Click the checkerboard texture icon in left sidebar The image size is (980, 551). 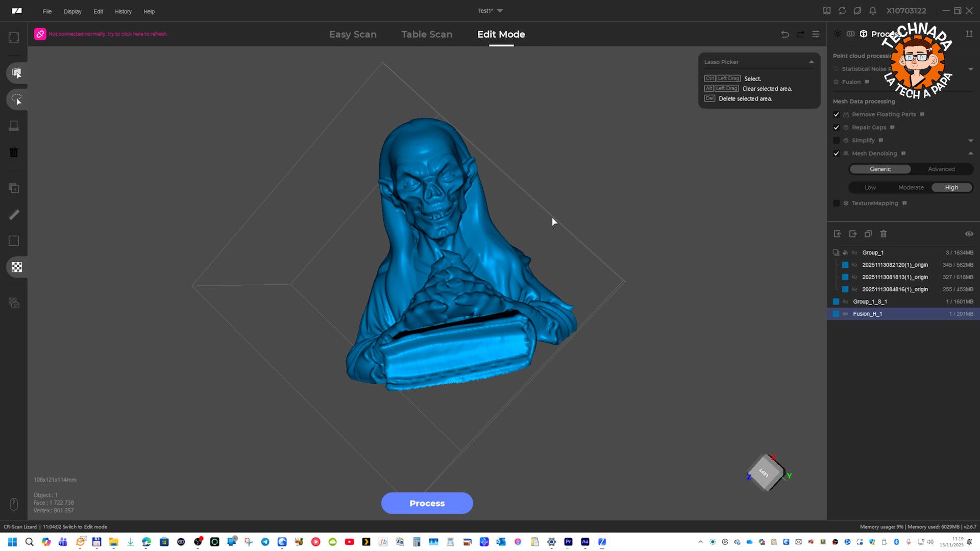pos(16,267)
